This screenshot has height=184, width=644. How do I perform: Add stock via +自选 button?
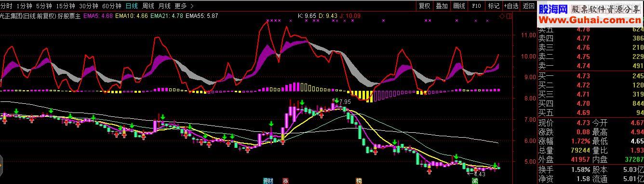511,6
